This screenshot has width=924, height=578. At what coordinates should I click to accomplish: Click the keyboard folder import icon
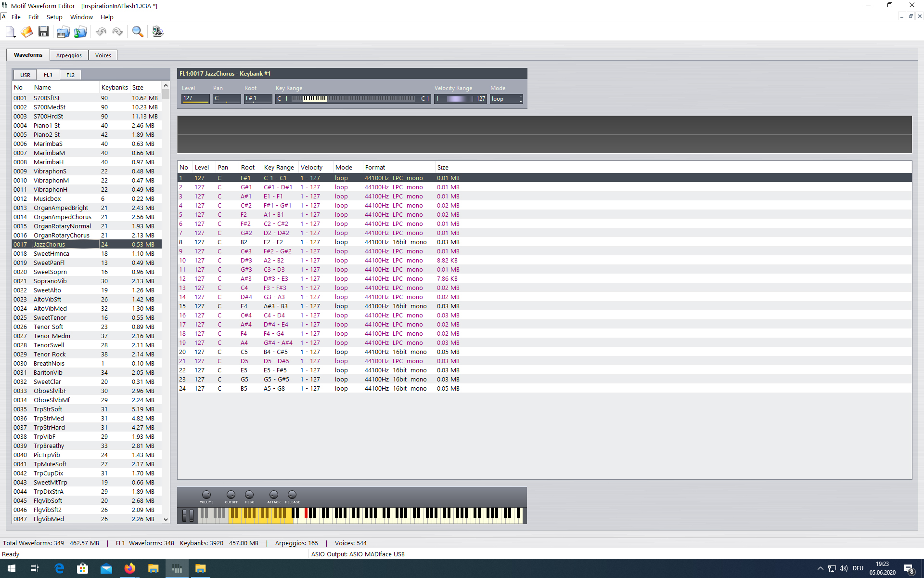pyautogui.click(x=63, y=32)
